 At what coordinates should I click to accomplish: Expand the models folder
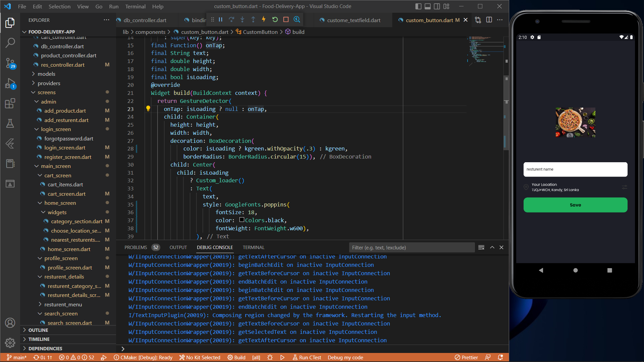click(x=46, y=74)
